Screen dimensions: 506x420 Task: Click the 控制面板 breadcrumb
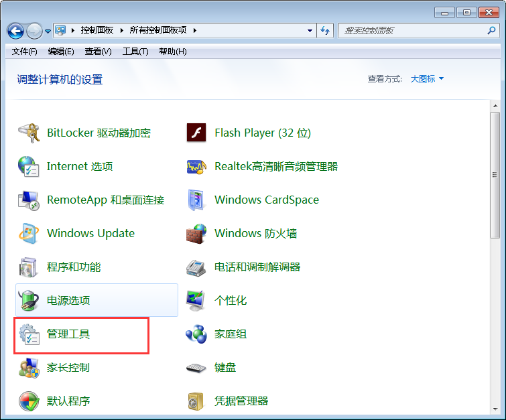tap(97, 30)
